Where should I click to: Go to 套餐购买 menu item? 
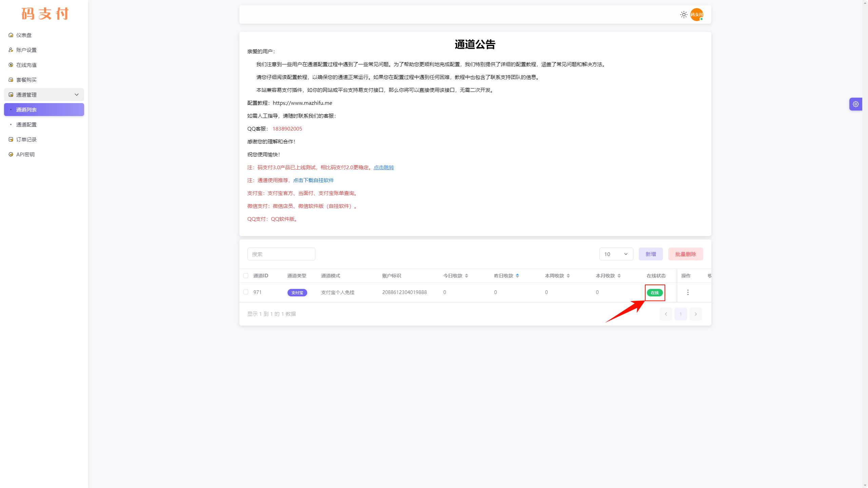click(x=26, y=80)
